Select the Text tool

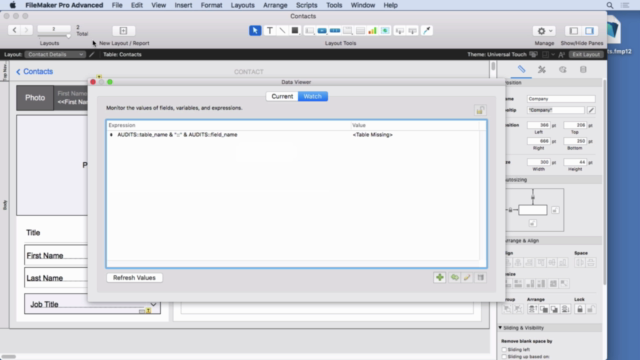point(269,31)
